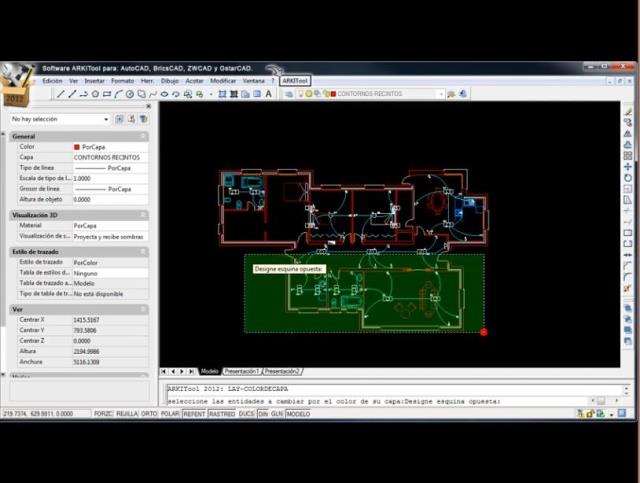Click the red PorCapa color swatch
This screenshot has height=483, width=640.
pos(77,147)
